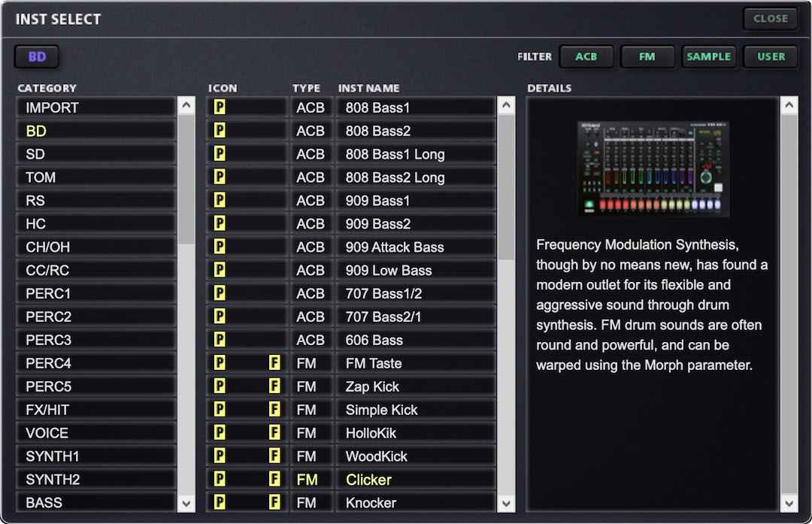Click the P icon for Simple Kick

(x=220, y=410)
